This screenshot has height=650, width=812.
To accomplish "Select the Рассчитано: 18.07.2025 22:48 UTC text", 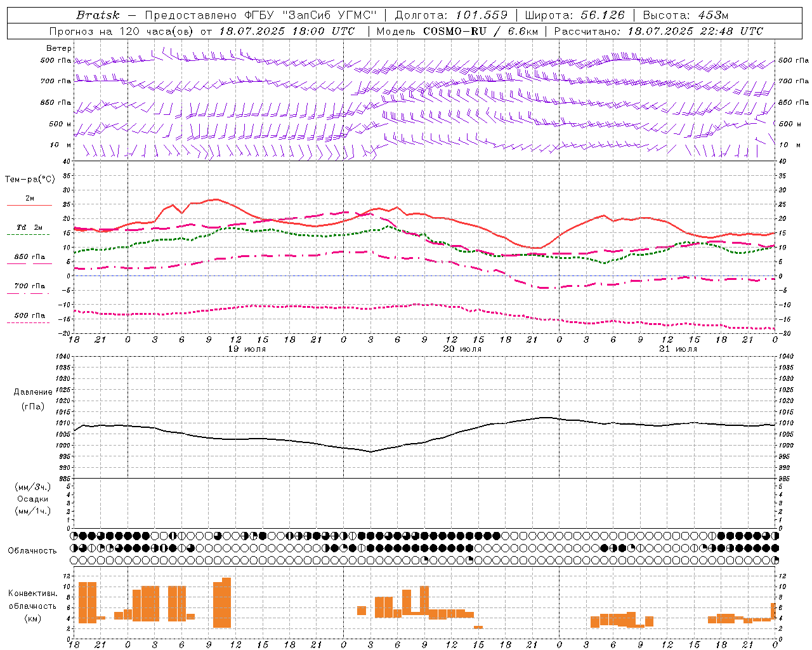I will [x=658, y=31].
